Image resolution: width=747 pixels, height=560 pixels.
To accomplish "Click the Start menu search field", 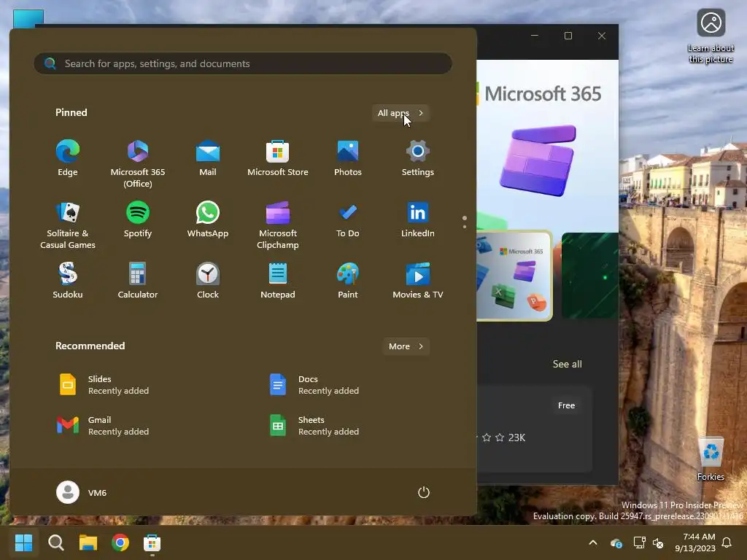I will pyautogui.click(x=243, y=63).
